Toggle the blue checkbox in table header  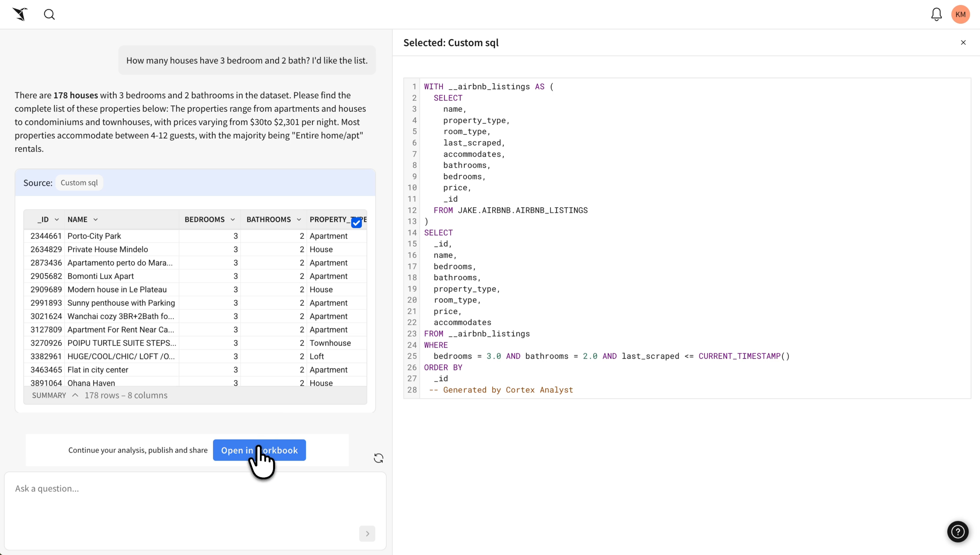coord(356,223)
